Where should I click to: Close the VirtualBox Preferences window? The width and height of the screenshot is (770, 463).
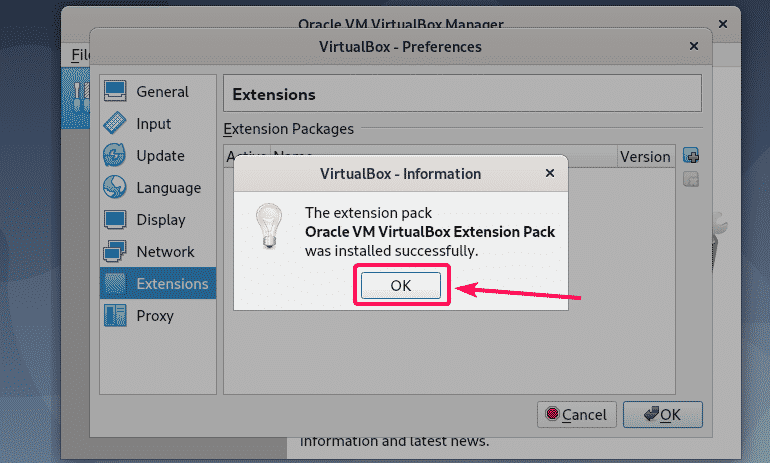pyautogui.click(x=694, y=46)
